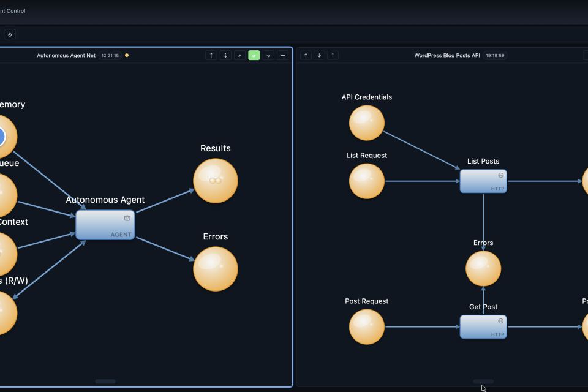The height and width of the screenshot is (392, 588).
Task: Click the List Request place
Action: coord(367,181)
